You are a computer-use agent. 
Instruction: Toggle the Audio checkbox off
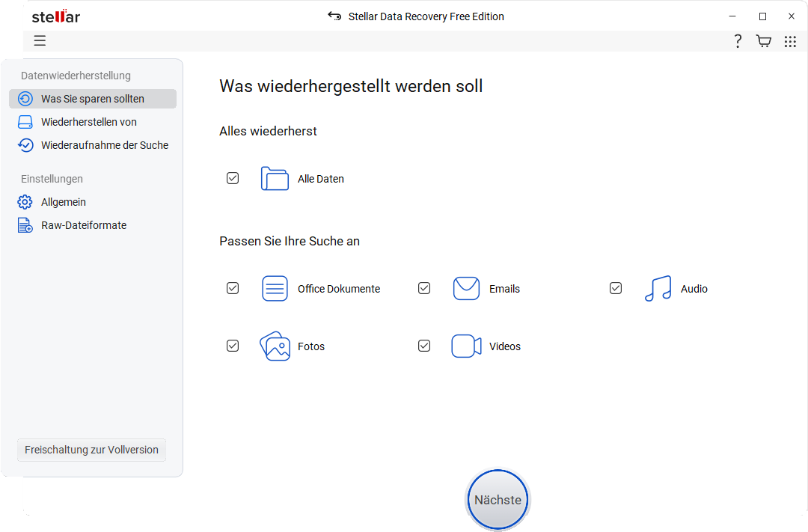(616, 288)
